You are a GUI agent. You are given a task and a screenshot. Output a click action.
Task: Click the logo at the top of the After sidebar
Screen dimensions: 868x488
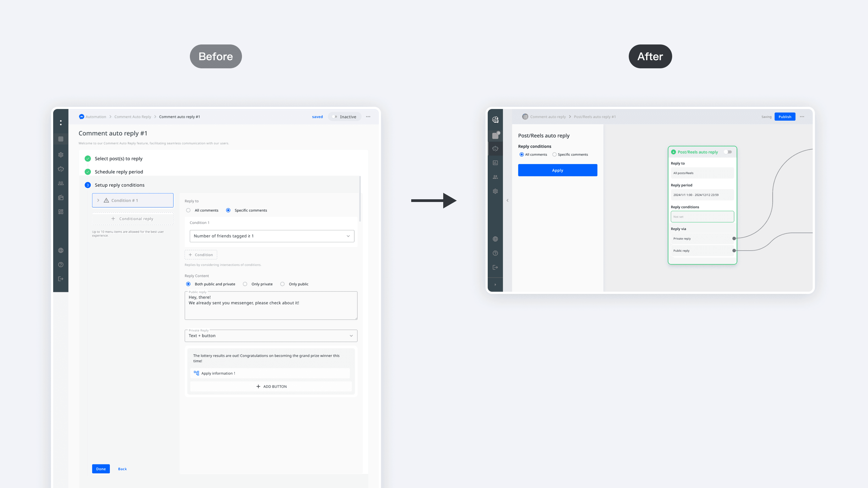tap(495, 120)
